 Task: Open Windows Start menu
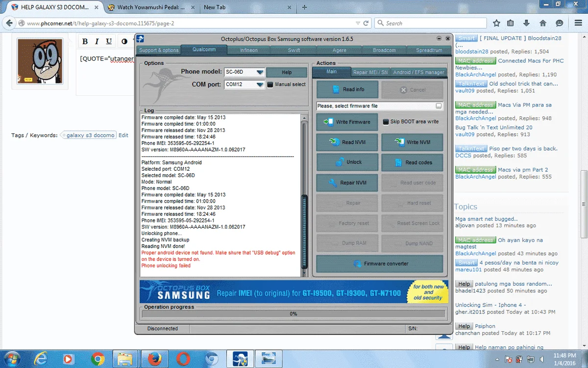coord(12,359)
